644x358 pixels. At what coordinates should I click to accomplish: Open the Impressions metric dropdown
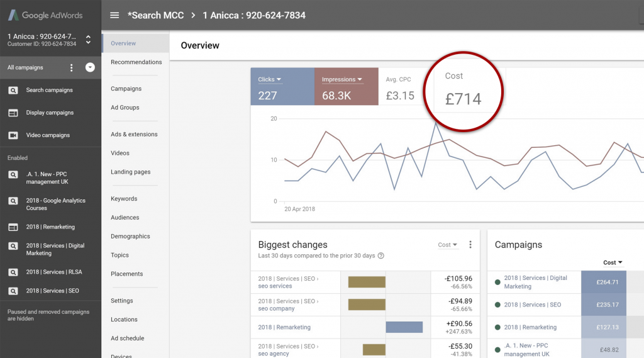(342, 79)
